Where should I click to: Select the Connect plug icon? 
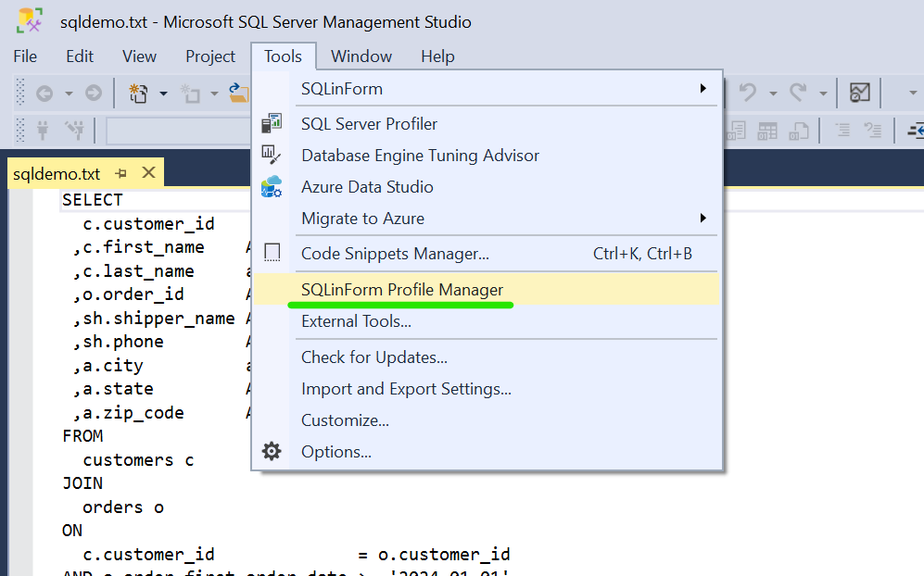click(x=43, y=130)
